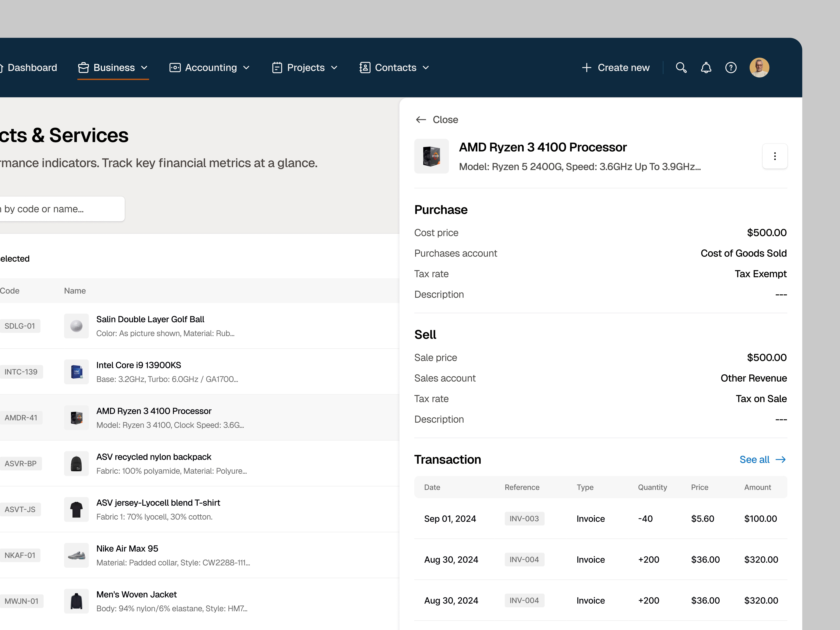This screenshot has width=840, height=630.
Task: Open the search magnifier icon
Action: (x=681, y=68)
